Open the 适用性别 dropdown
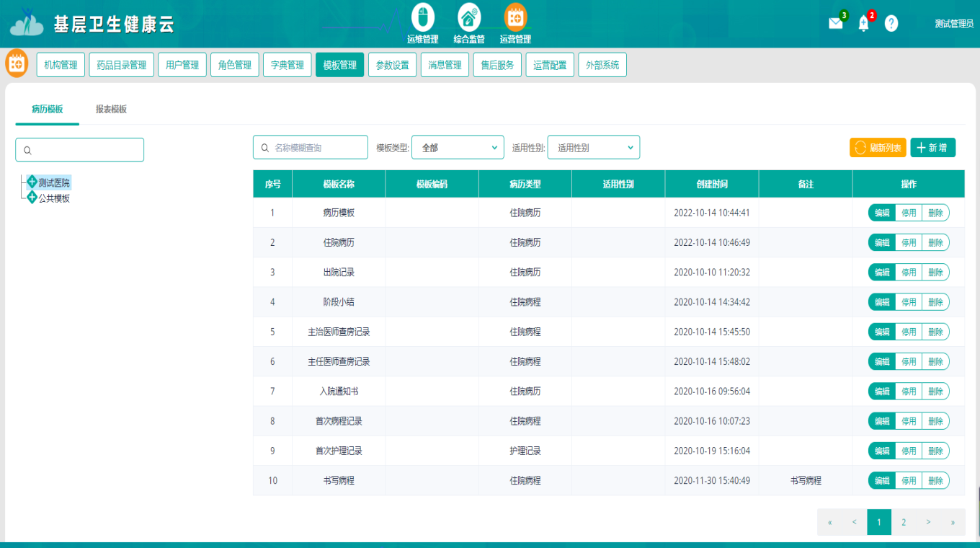The height and width of the screenshot is (548, 980). point(594,147)
